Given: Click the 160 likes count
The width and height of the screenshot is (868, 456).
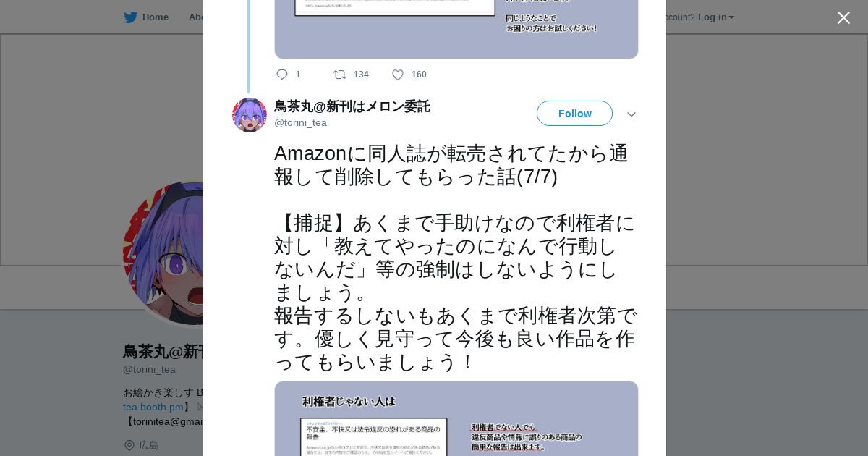Looking at the screenshot, I should (419, 75).
